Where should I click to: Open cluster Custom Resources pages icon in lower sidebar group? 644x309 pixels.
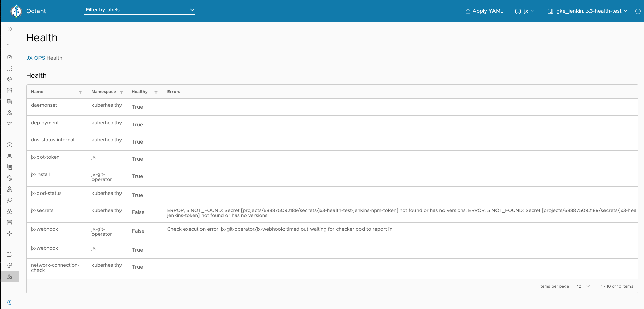tap(9, 167)
